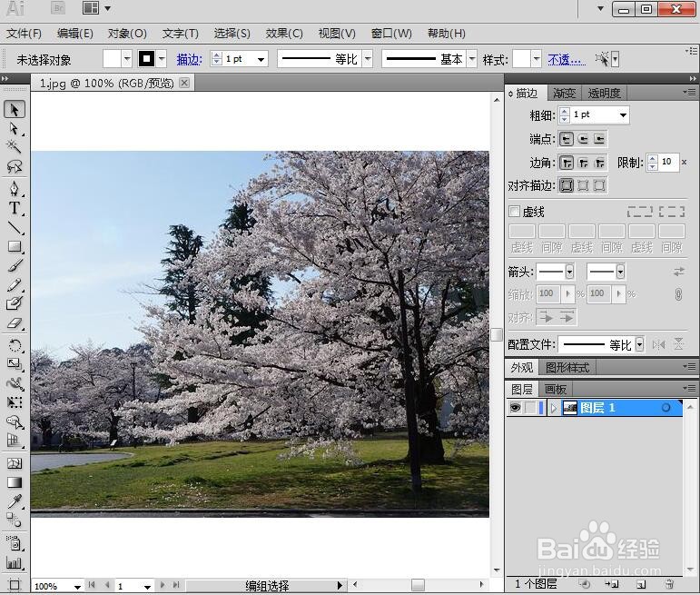
Task: Switch to the 画板 tab
Action: pyautogui.click(x=555, y=389)
